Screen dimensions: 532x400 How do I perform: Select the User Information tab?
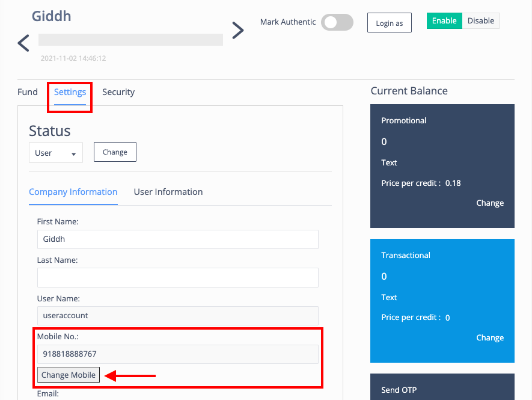[x=168, y=192]
